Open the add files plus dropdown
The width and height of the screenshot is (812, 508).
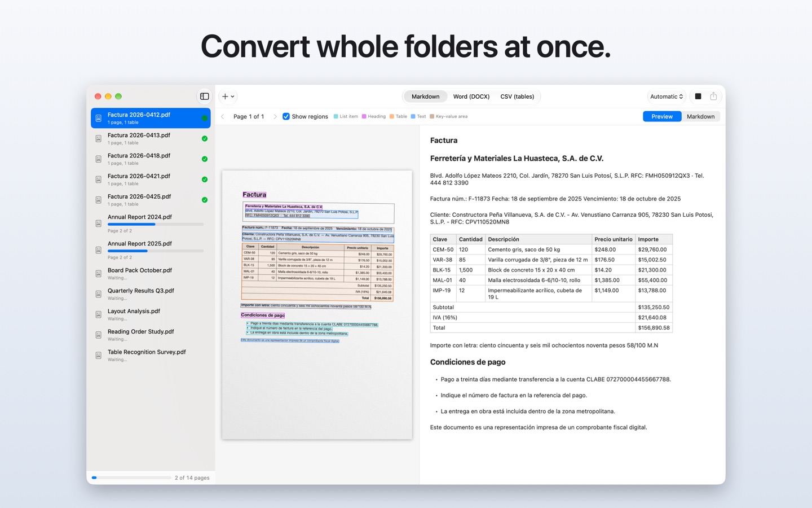click(x=228, y=97)
